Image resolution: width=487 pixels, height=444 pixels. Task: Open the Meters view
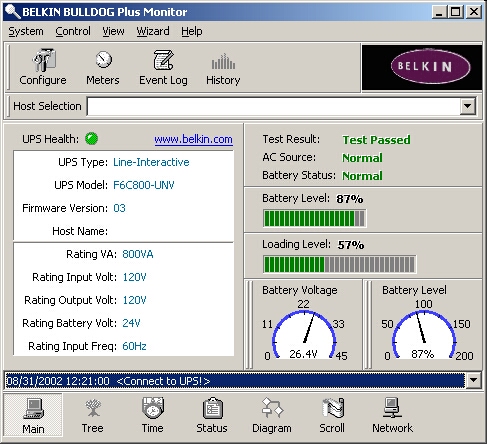(x=103, y=67)
